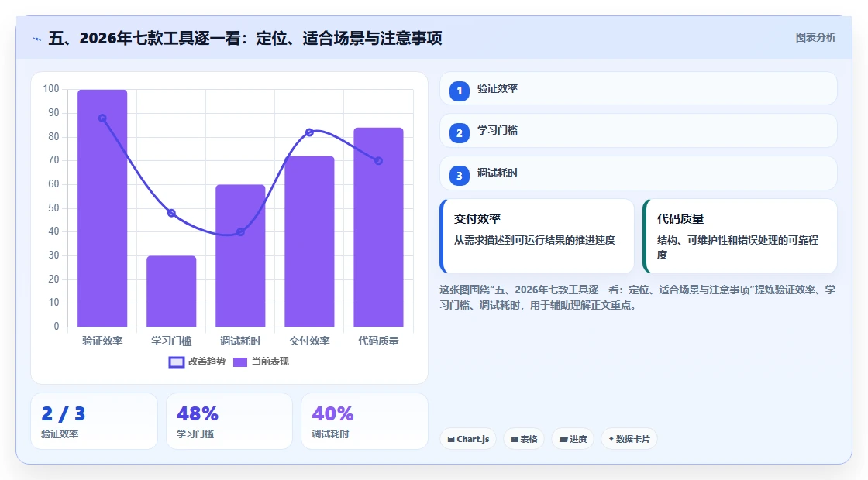
Task: Click the y-axis value 50
Action: pyautogui.click(x=53, y=208)
